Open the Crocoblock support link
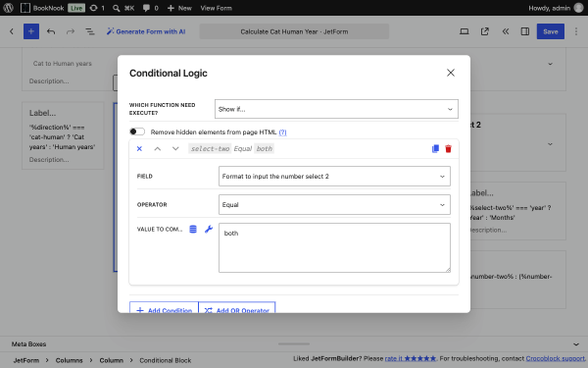Viewport: 588px width, 368px height. click(x=555, y=358)
